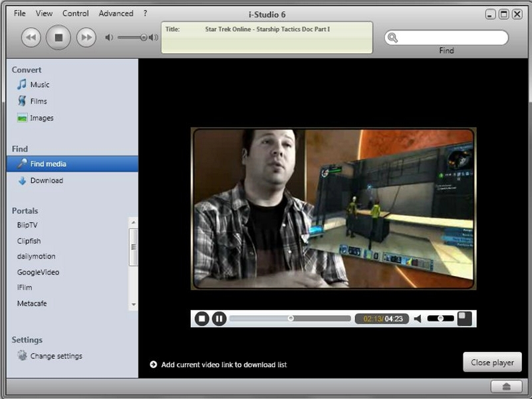Adjust the embedded player volume slider
Viewport: 532px width, 399px height.
[440, 319]
